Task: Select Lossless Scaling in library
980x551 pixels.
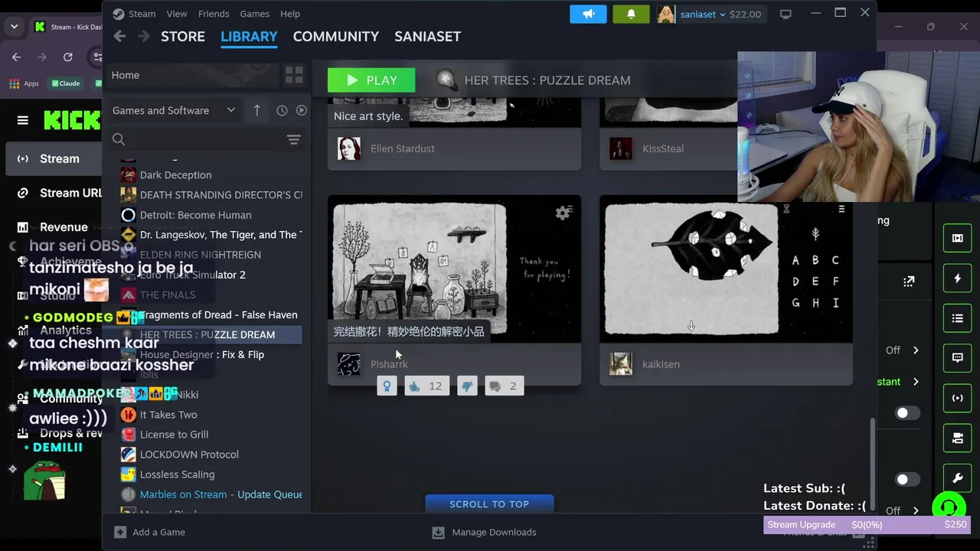Action: tap(211, 474)
